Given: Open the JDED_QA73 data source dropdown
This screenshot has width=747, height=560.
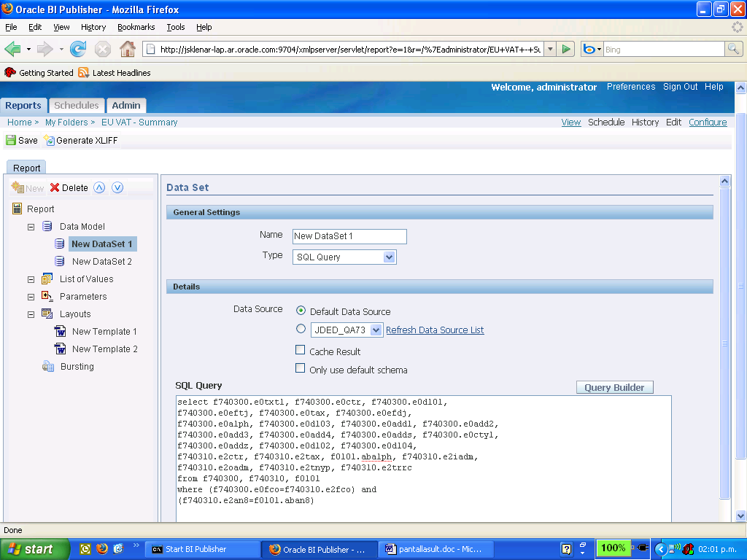Looking at the screenshot, I should pos(376,330).
